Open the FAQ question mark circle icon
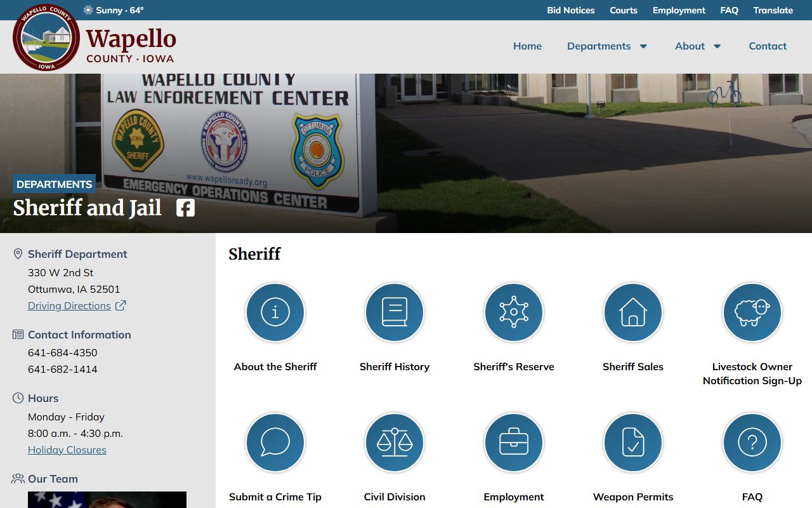The height and width of the screenshot is (508, 812). click(x=752, y=443)
